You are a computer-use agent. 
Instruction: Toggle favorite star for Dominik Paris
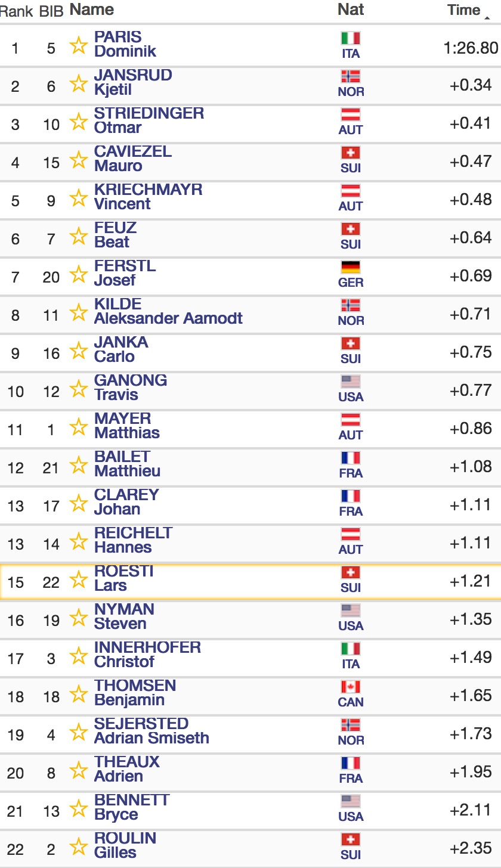pos(79,45)
